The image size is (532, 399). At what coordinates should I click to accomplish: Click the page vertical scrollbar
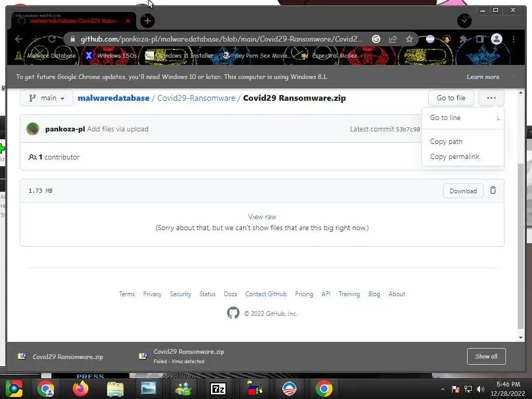[x=521, y=246]
